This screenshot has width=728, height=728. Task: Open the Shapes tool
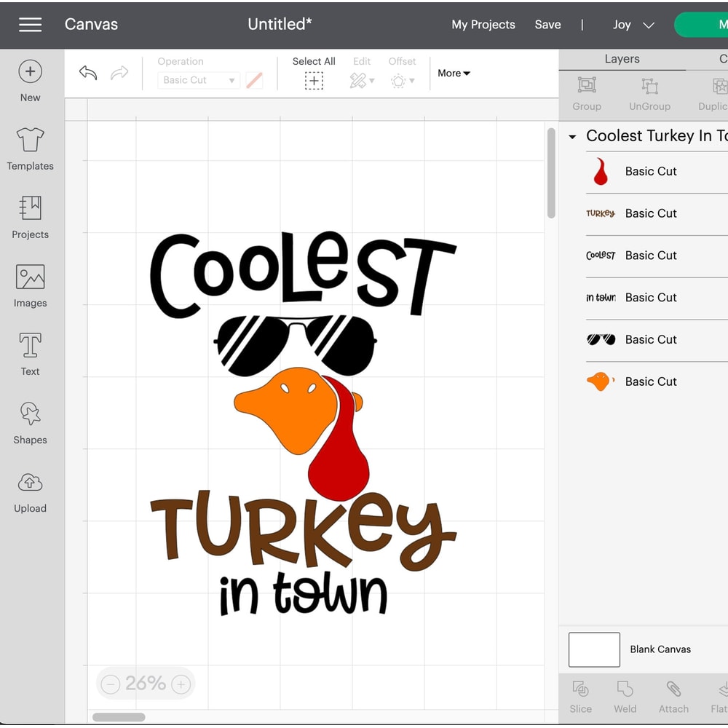30,422
